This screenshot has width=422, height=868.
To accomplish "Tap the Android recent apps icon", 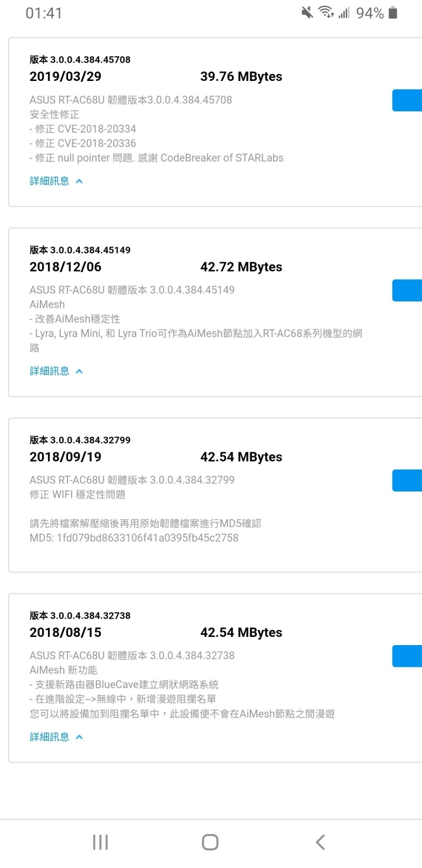I will pos(100,842).
